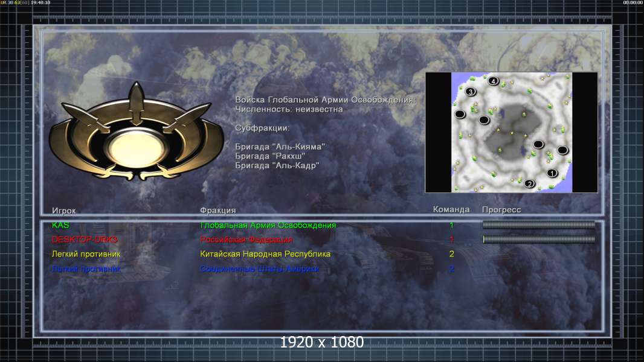This screenshot has height=362, width=644.
Task: Click DESKTOP-DRK3 loading progress bar
Action: pos(538,239)
